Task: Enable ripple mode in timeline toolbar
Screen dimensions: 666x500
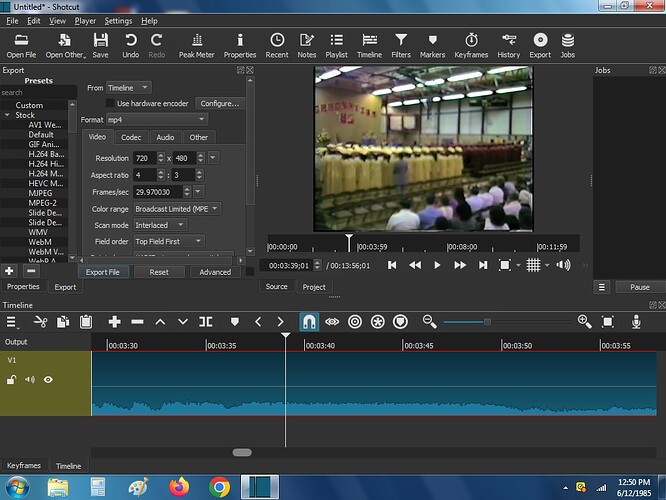Action: [355, 322]
